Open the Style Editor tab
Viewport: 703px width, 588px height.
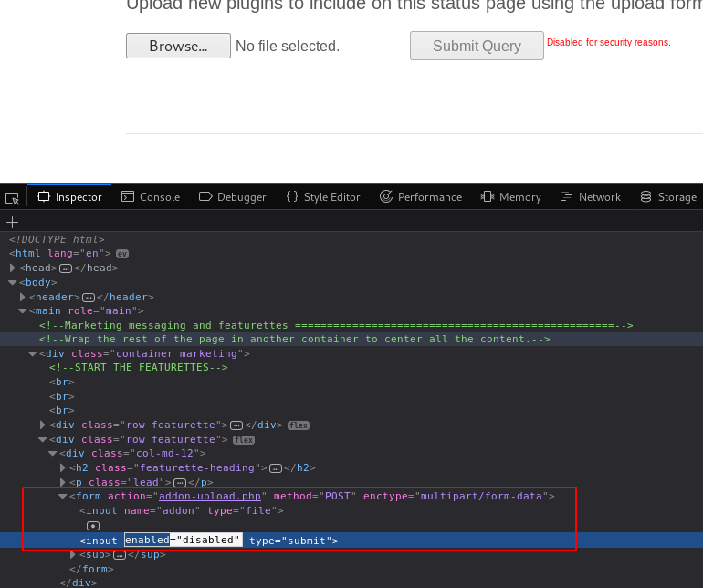coord(323,197)
